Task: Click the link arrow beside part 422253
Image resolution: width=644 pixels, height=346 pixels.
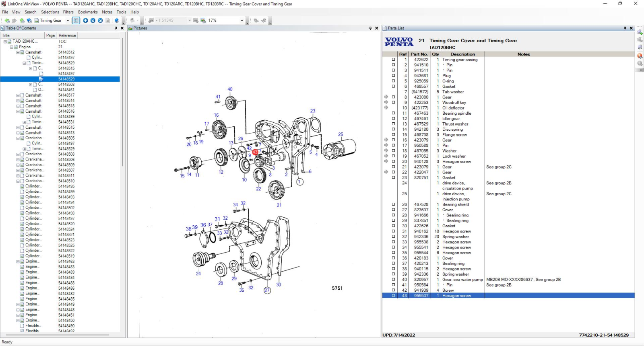Action: point(386,102)
